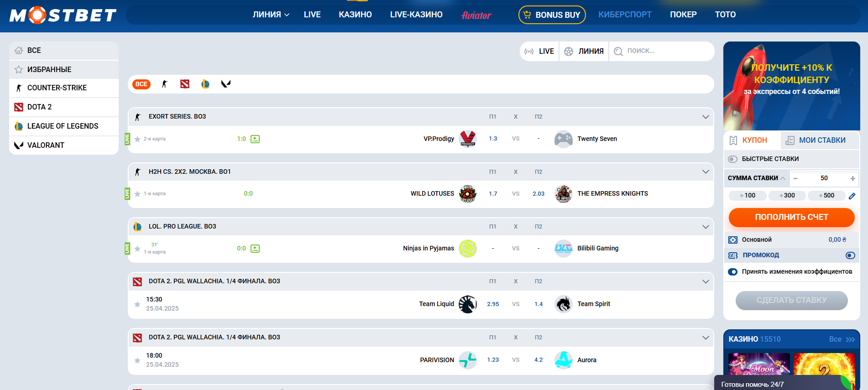
Task: Edit quick stake amounts with pencil icon
Action: coord(852,196)
